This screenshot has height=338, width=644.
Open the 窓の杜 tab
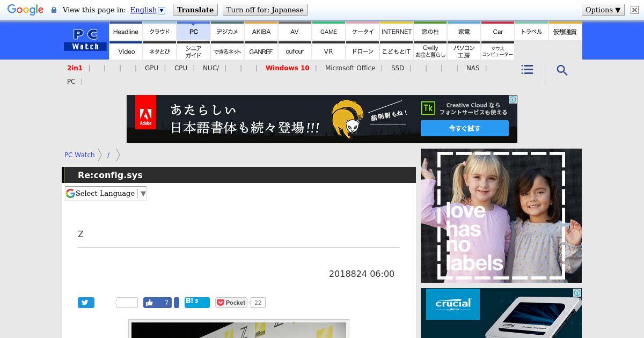point(430,31)
